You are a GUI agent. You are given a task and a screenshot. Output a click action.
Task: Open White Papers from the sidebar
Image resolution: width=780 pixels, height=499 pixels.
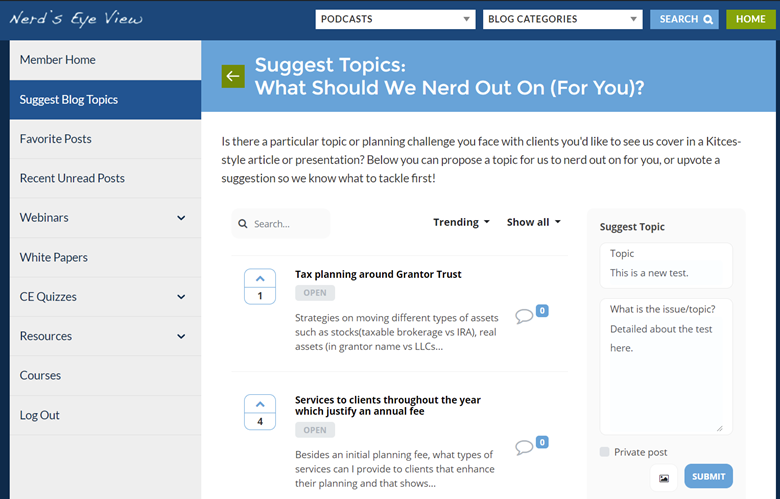[x=105, y=257]
